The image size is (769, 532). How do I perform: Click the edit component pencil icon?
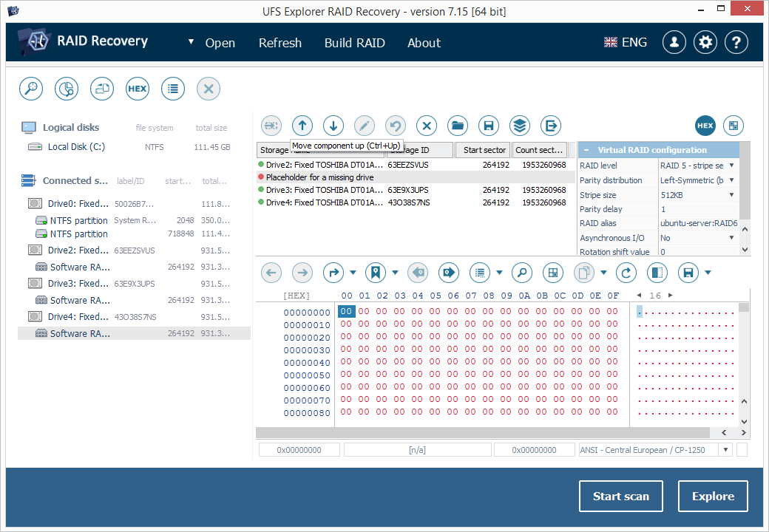(365, 126)
